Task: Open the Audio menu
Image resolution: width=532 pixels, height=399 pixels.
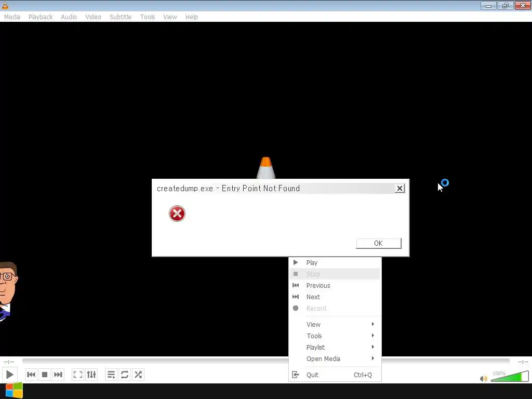Action: (69, 17)
